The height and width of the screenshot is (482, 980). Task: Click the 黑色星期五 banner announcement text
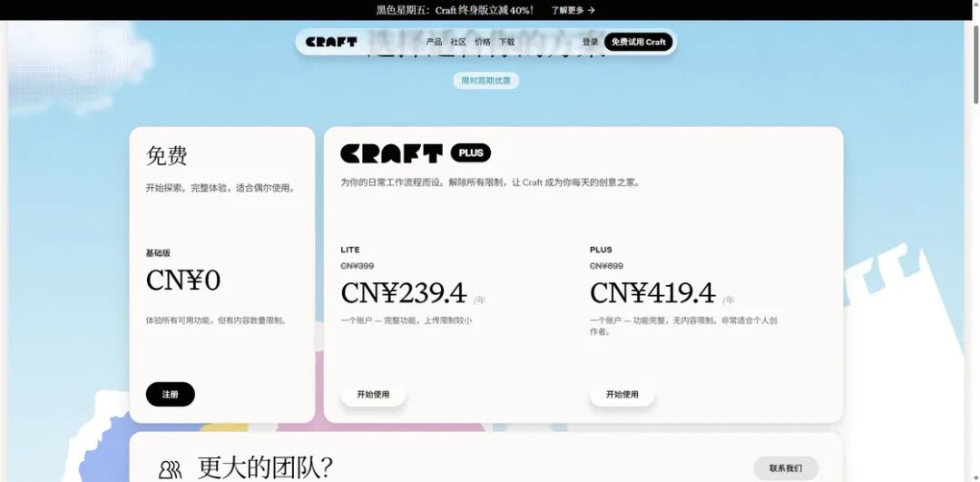455,10
